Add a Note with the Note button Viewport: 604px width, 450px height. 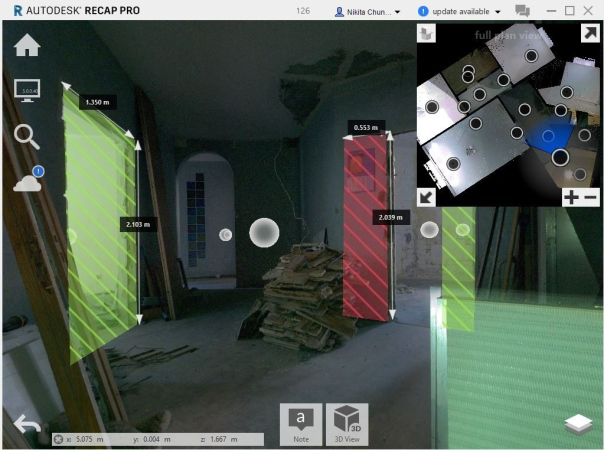tap(301, 423)
